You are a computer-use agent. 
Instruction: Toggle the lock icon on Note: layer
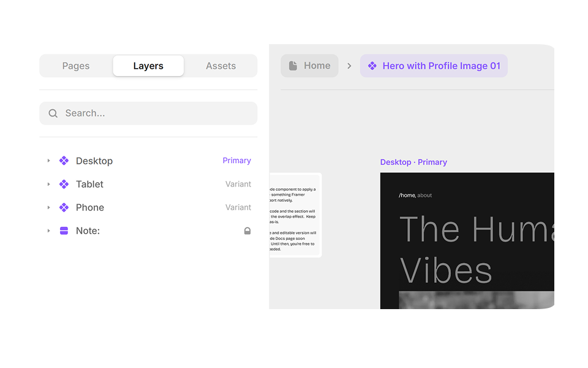pyautogui.click(x=247, y=231)
